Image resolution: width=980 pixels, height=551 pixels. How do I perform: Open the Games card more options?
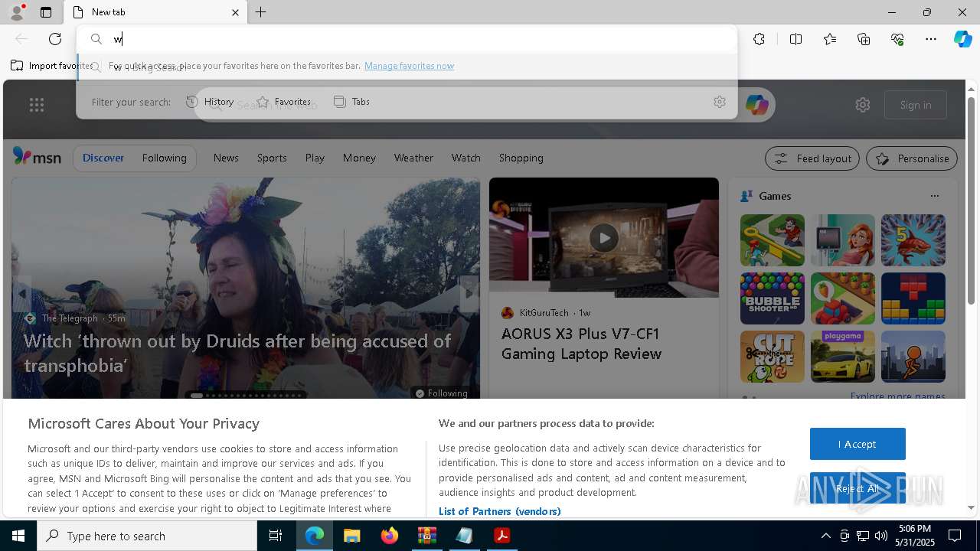(x=934, y=196)
